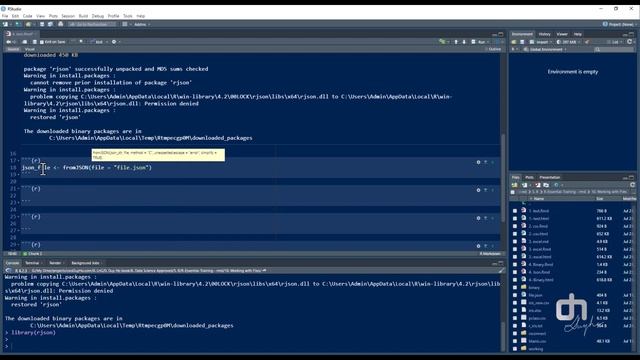
Task: Click Rename file icon in Files pane
Action: (x=546, y=185)
